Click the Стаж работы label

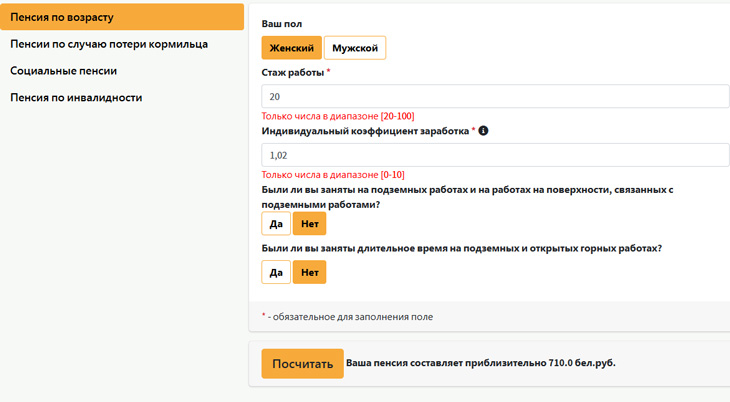[x=292, y=72]
